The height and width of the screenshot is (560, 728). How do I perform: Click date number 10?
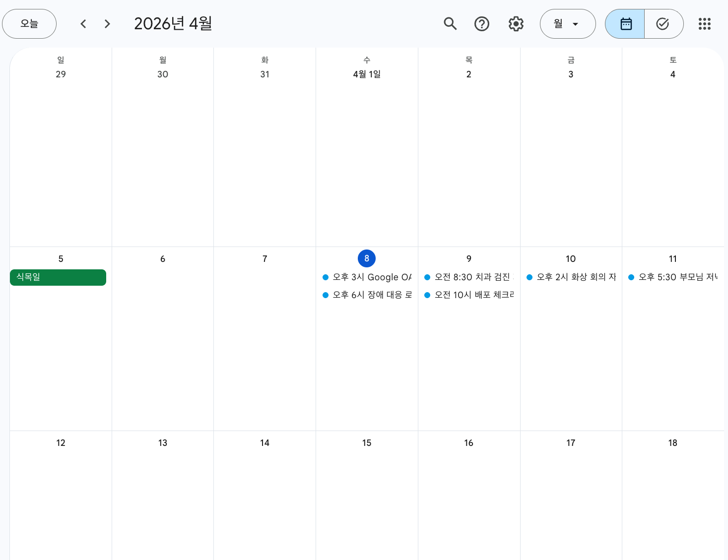(x=571, y=259)
